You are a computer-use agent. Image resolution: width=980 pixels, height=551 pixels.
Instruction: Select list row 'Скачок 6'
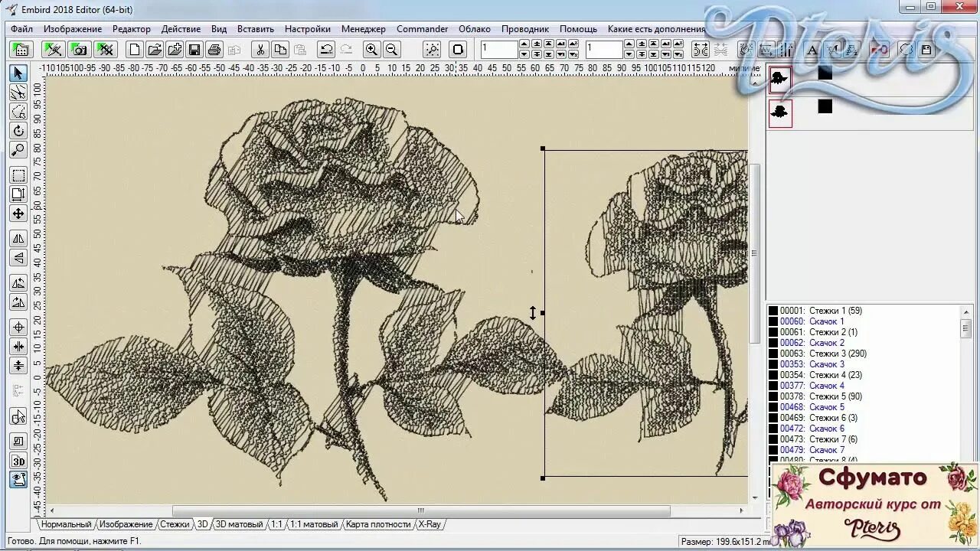[864, 429]
